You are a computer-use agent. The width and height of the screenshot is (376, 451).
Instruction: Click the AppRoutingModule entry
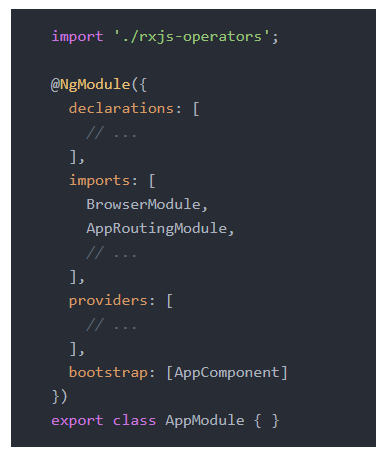tap(157, 228)
